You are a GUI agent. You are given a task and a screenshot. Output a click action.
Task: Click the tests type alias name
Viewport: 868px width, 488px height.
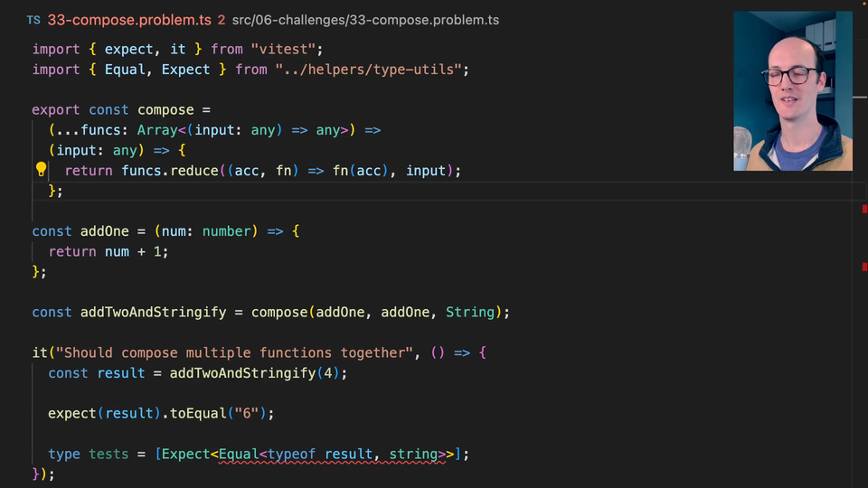click(108, 455)
